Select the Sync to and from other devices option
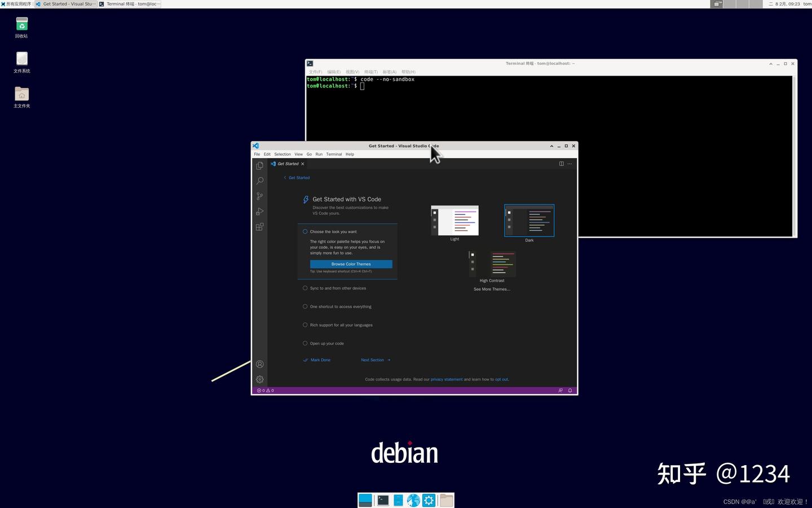812x508 pixels. [x=338, y=288]
